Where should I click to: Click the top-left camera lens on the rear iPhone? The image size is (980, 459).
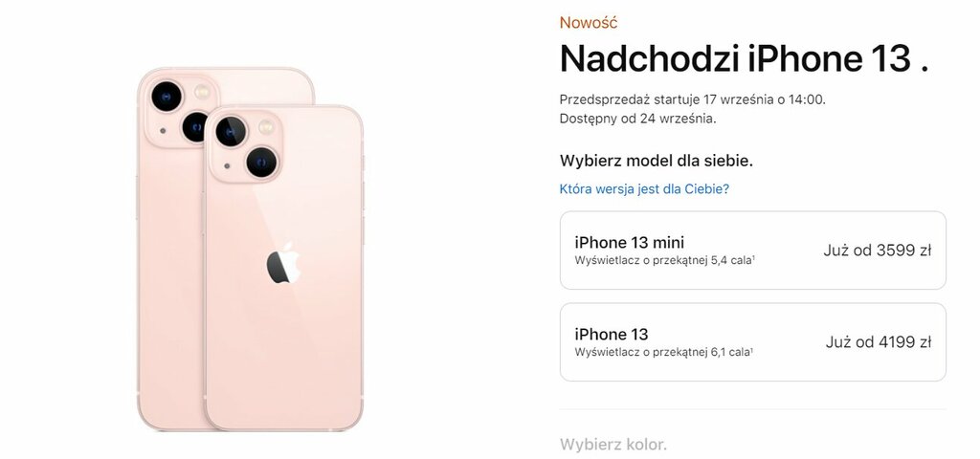167,97
